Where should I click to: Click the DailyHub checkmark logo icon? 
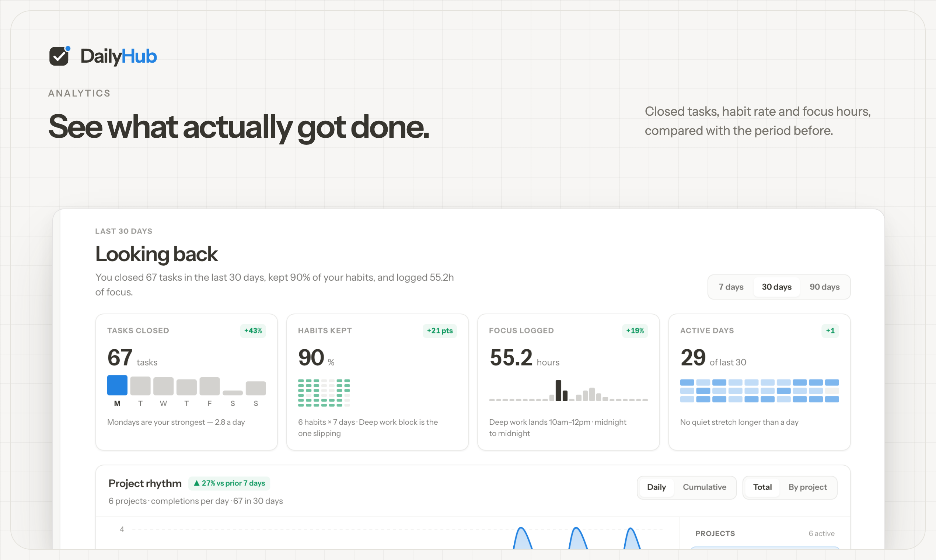pos(60,56)
